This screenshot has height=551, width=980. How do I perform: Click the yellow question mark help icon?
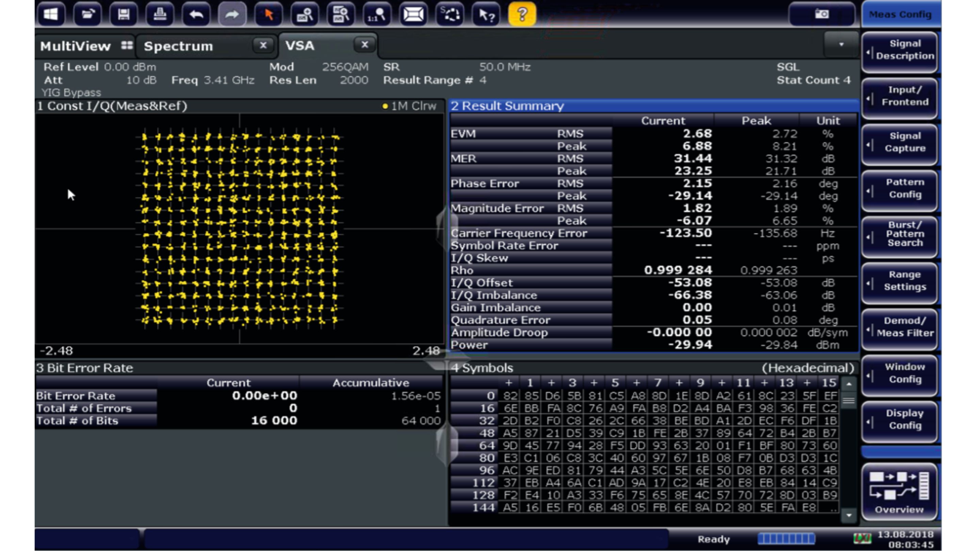[x=522, y=14]
